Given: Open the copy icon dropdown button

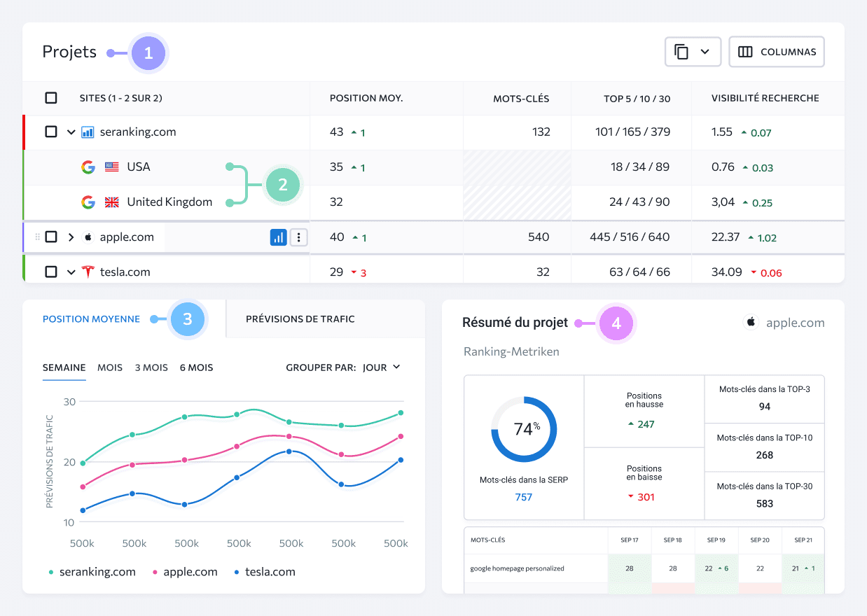Looking at the screenshot, I should pos(693,52).
